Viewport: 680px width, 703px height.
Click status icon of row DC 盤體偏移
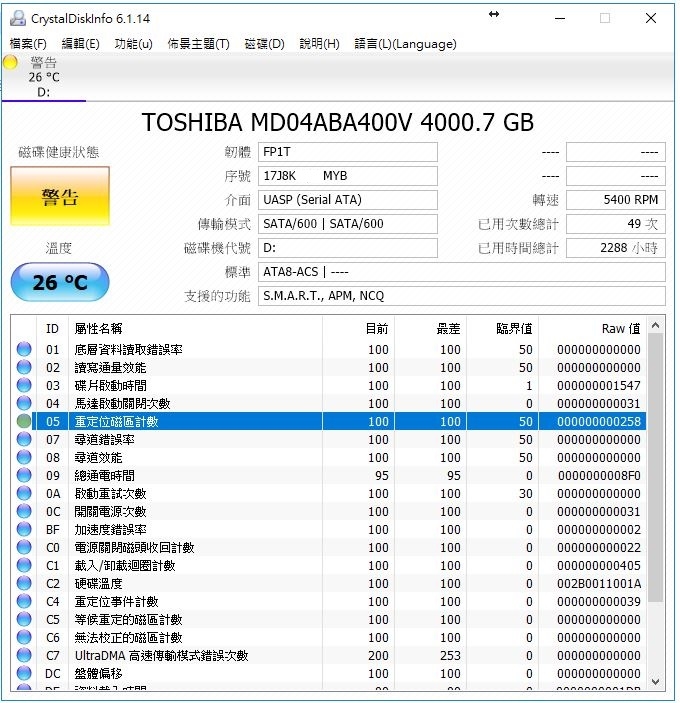click(x=24, y=673)
